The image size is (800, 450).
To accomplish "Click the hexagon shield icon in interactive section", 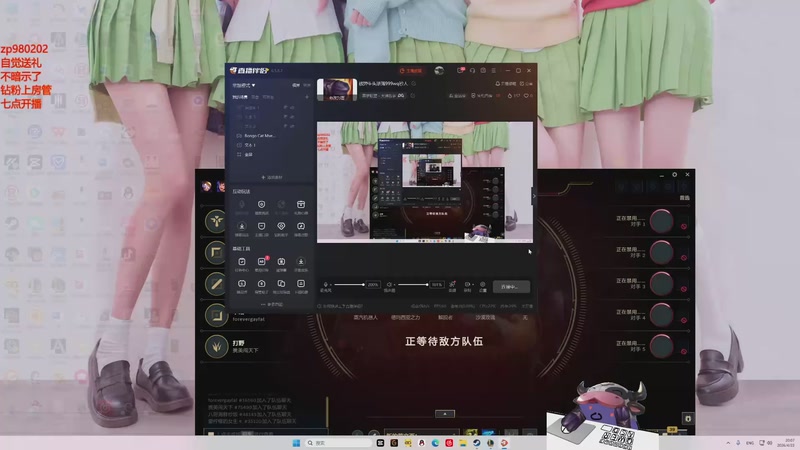I will [x=261, y=205].
